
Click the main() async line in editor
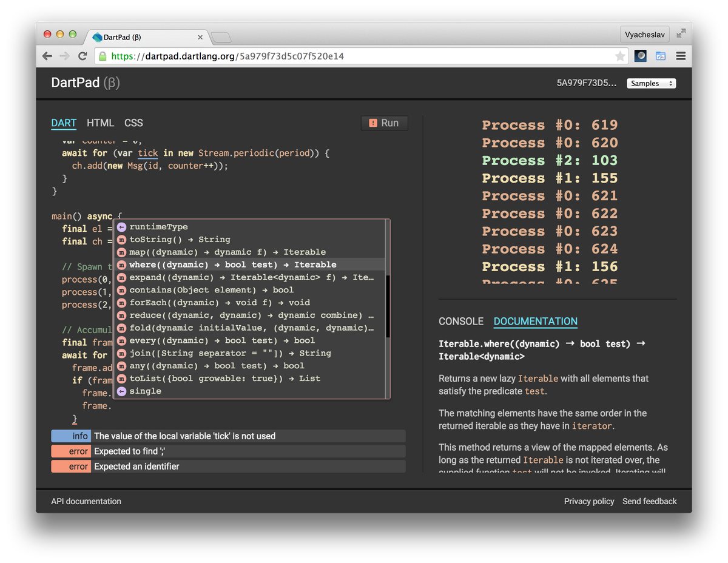[87, 216]
